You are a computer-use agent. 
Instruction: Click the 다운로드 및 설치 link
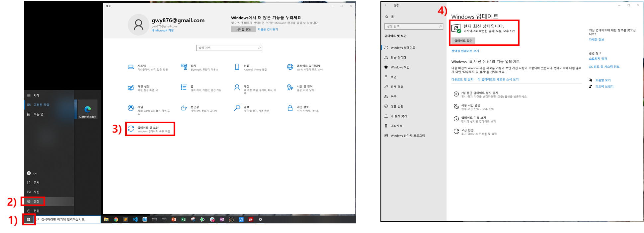tap(462, 80)
